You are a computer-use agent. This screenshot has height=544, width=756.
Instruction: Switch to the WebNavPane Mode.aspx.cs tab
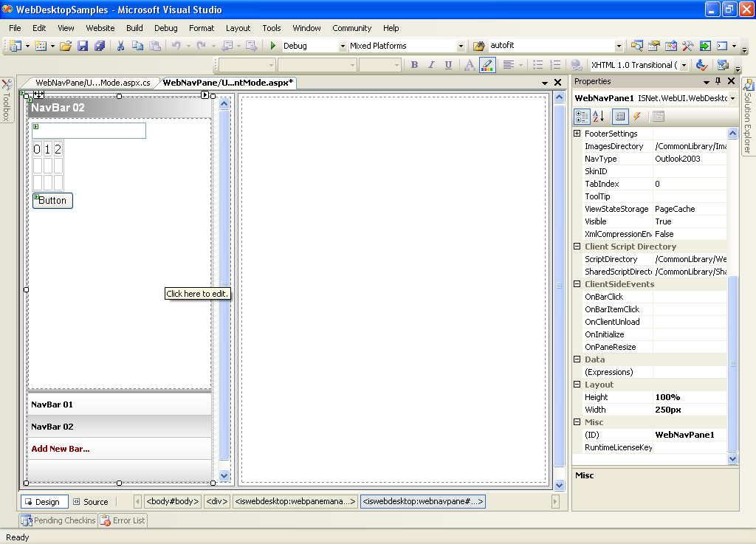click(x=92, y=83)
